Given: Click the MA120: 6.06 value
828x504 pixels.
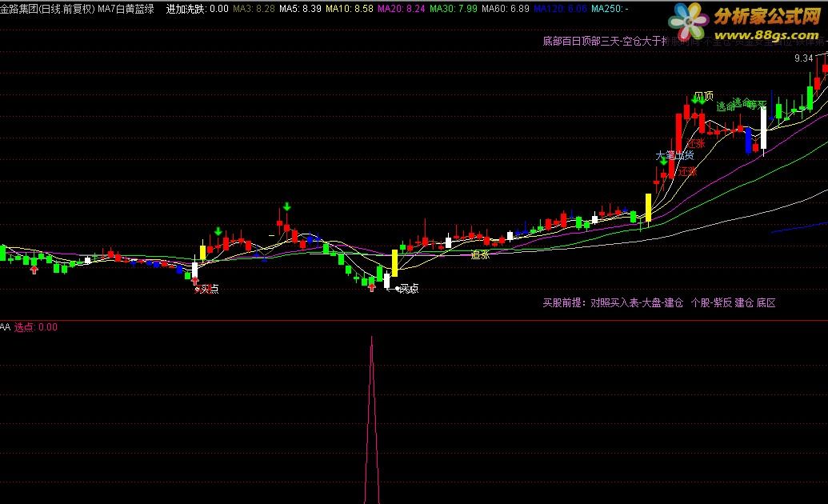Looking at the screenshot, I should tap(560, 9).
